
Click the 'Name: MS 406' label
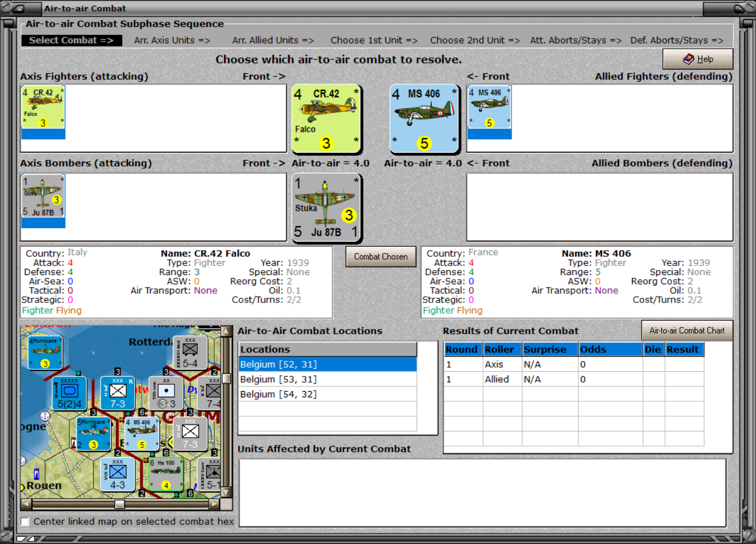click(596, 254)
